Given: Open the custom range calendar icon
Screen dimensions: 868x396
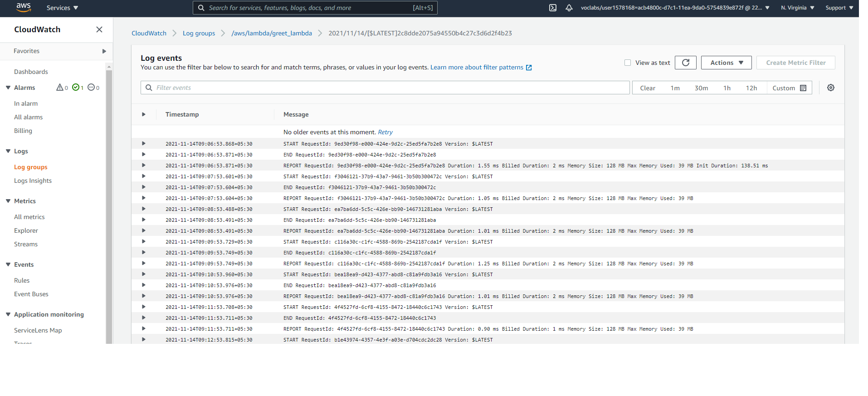Looking at the screenshot, I should pyautogui.click(x=803, y=88).
